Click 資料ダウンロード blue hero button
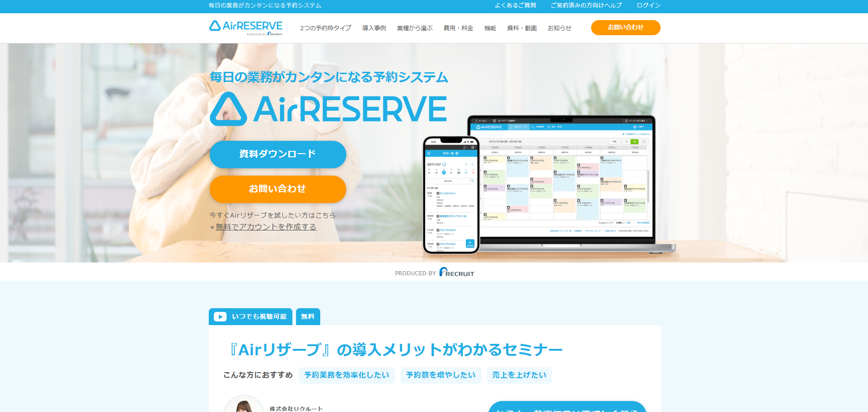Viewport: 868px width, 412px height. 278,154
